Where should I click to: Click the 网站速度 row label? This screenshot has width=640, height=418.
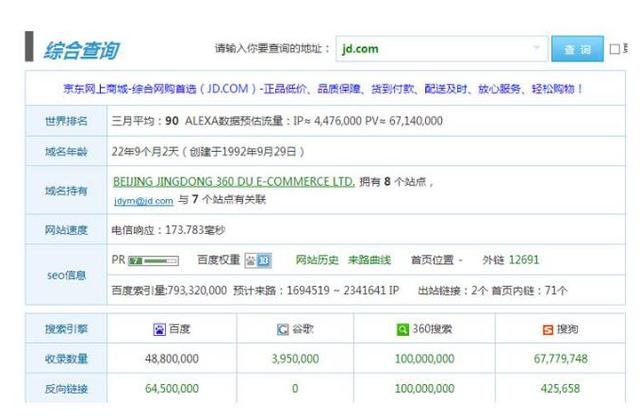point(66,230)
